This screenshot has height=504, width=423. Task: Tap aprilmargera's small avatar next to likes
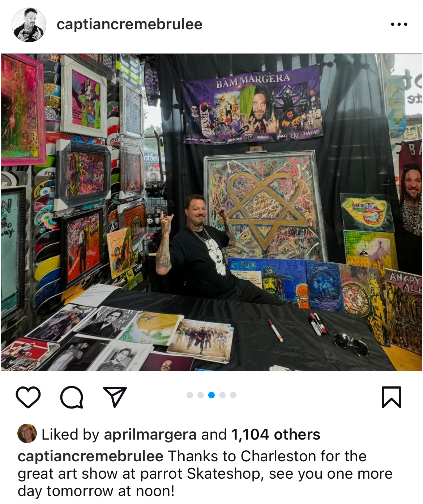coord(27,433)
